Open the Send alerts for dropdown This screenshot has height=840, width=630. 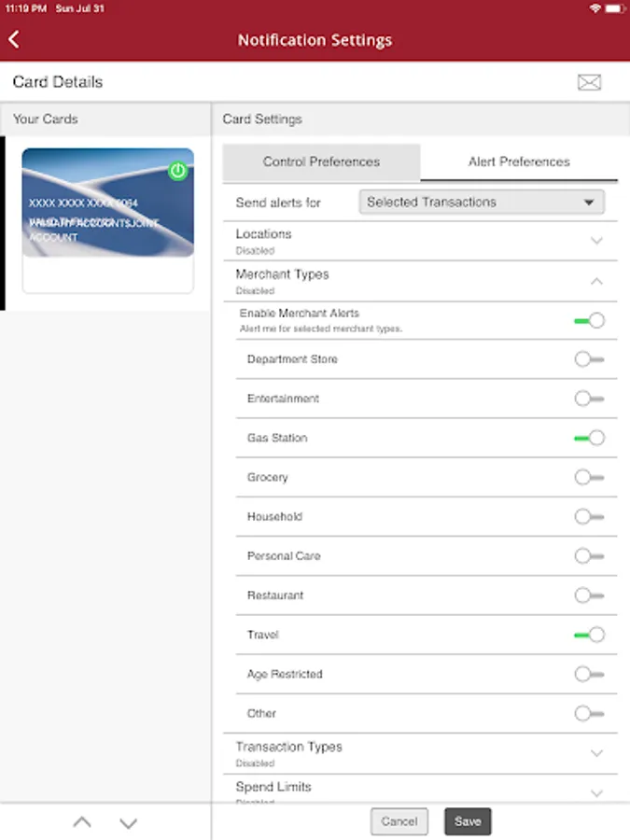coord(482,202)
